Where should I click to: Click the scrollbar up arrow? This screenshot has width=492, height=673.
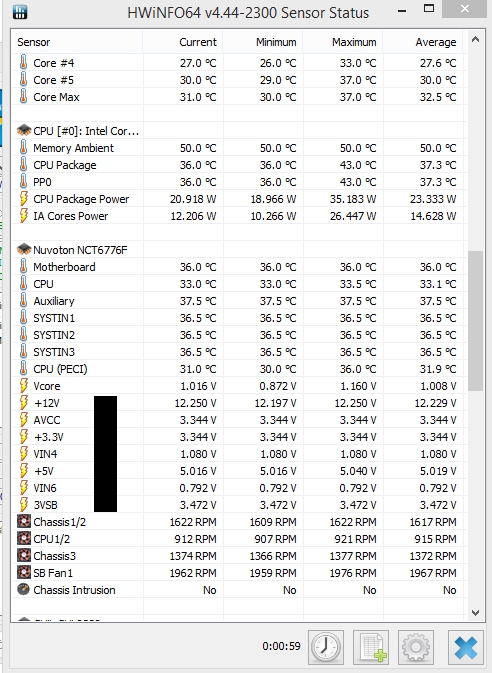475,39
